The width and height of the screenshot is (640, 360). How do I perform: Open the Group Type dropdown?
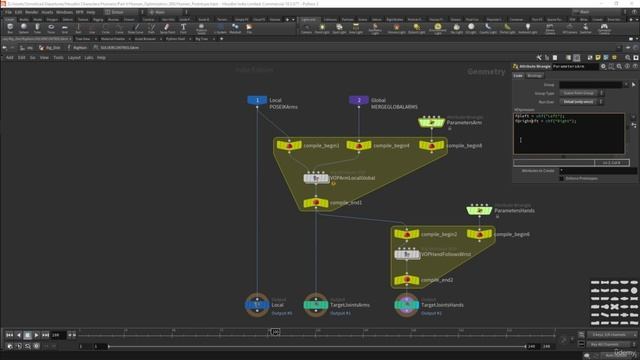pyautogui.click(x=581, y=93)
